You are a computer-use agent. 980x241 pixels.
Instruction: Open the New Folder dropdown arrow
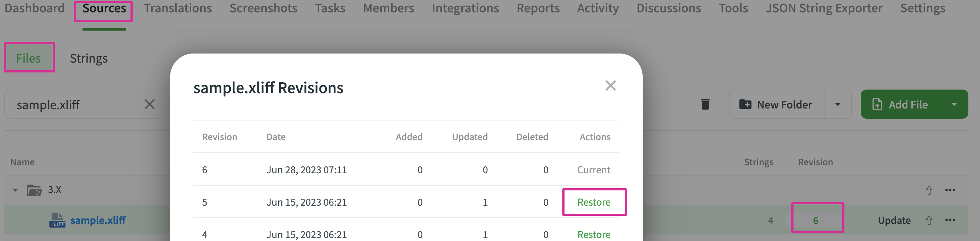tap(838, 104)
